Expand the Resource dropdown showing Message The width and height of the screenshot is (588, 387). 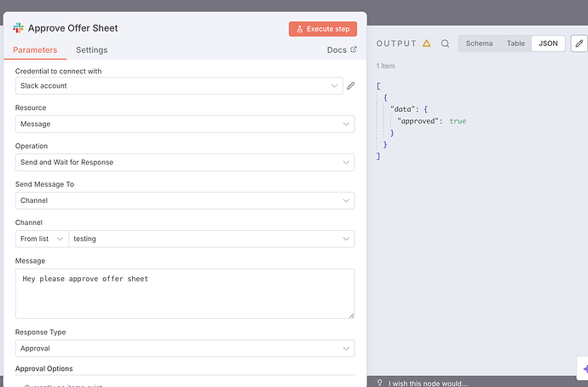[185, 124]
